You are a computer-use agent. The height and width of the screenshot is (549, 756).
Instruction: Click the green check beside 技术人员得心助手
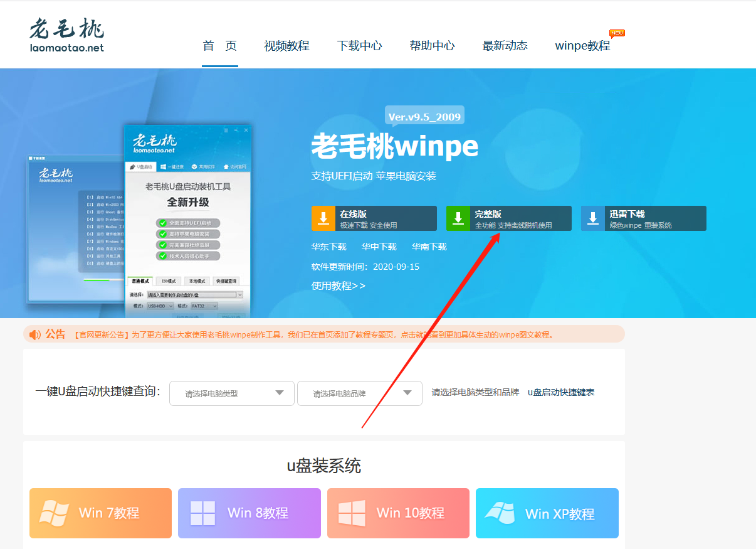coord(162,256)
